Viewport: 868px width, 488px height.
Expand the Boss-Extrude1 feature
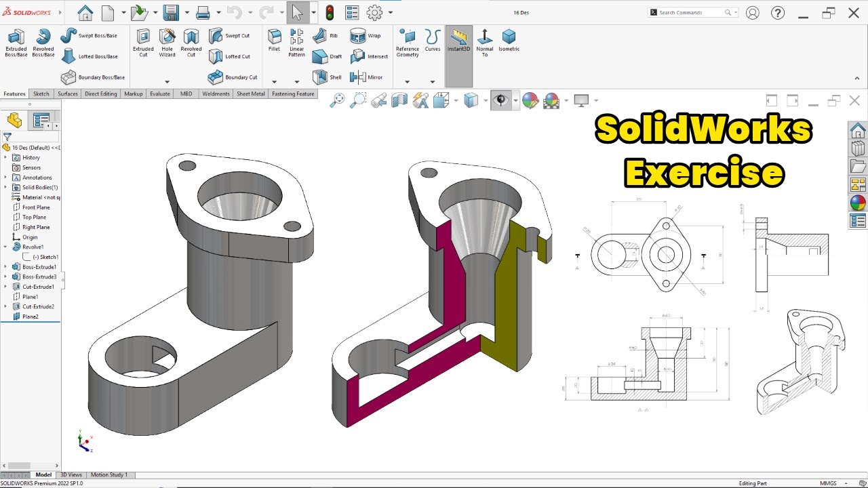tap(6, 267)
